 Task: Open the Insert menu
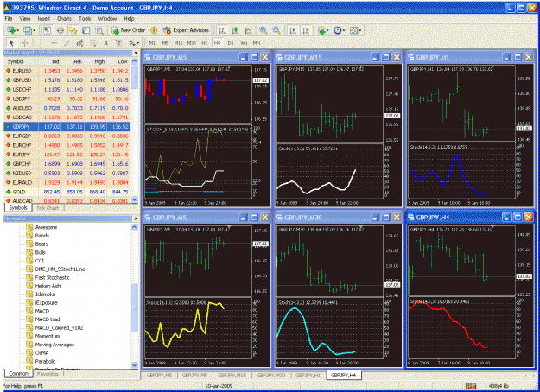44,19
